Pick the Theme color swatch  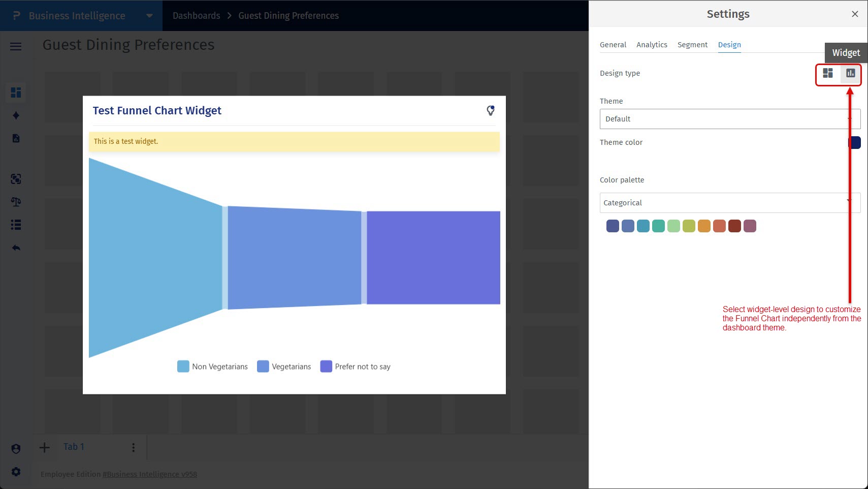coord(855,142)
